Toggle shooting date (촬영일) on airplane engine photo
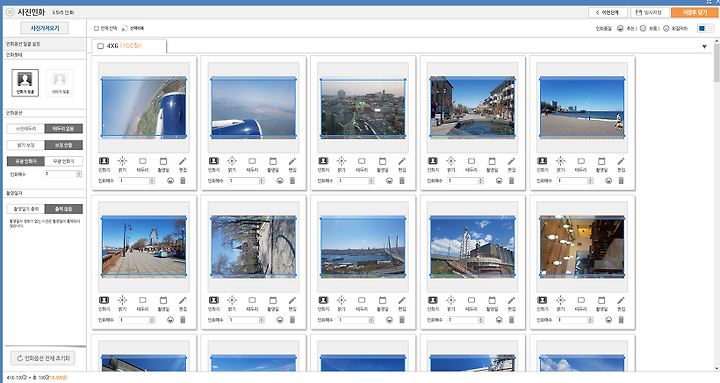Viewport: 720px width, 383px height. click(163, 164)
